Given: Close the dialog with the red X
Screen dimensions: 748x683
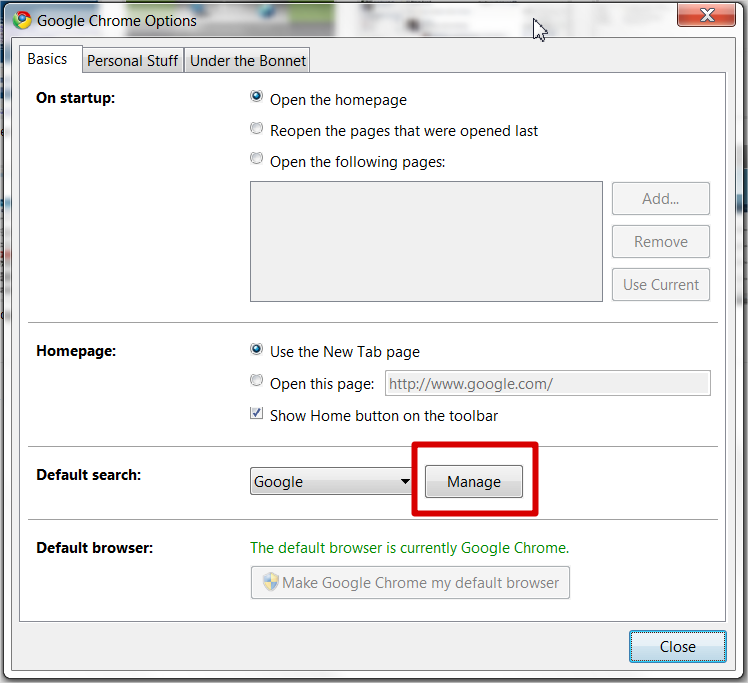Looking at the screenshot, I should click(706, 15).
